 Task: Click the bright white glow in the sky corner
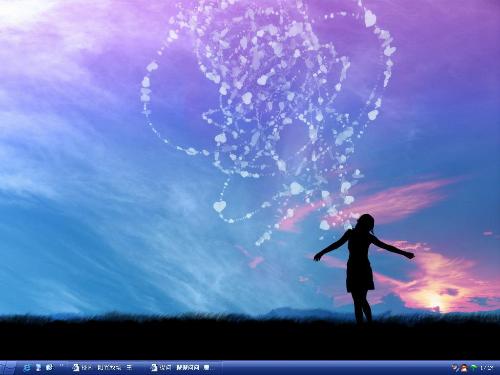[x=20, y=13]
